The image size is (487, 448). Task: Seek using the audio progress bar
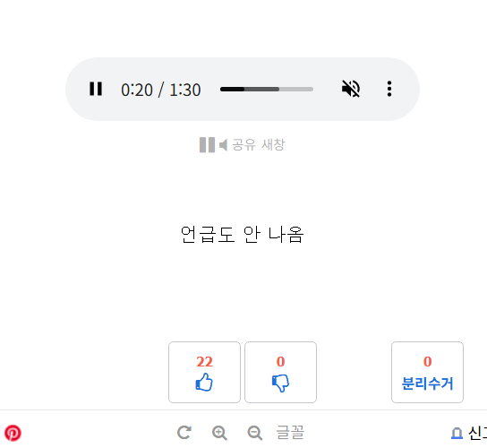click(x=267, y=90)
